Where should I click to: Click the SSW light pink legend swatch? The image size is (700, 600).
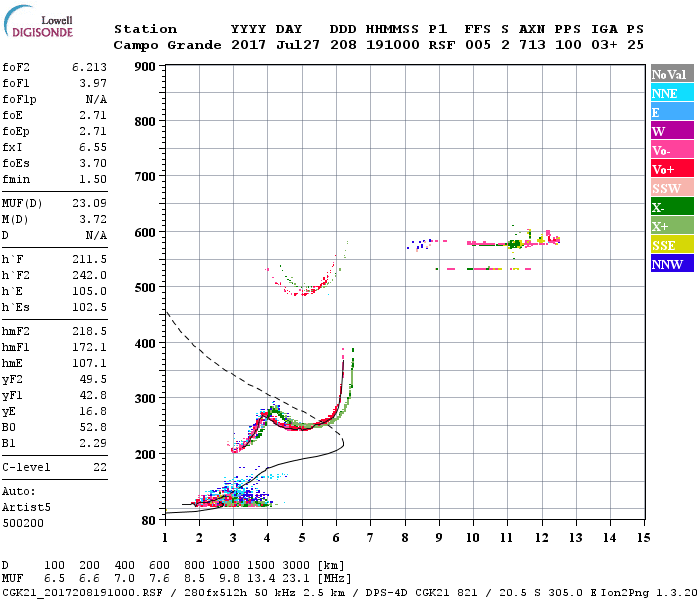672,188
